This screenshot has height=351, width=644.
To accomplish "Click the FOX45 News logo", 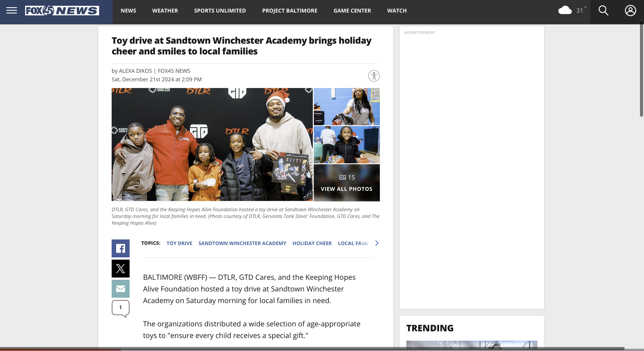I will click(x=62, y=11).
